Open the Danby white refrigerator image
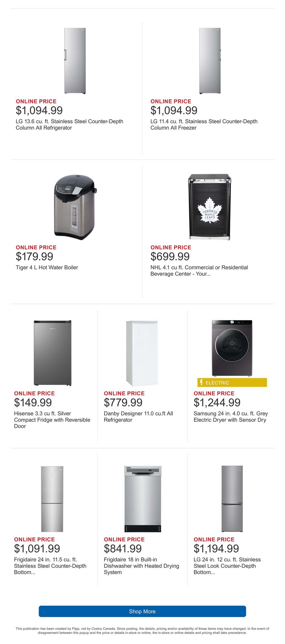Viewport: 285px width, 644px height. (142, 353)
